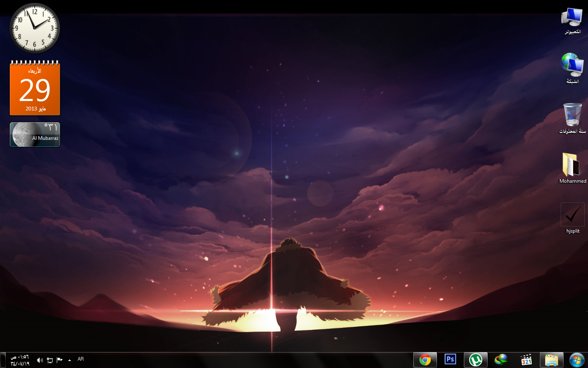Open the AR input language selector
This screenshot has width=588, height=368.
click(x=80, y=359)
